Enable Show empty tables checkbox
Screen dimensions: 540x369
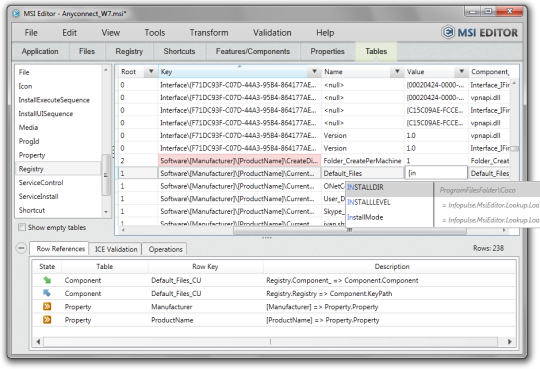point(22,227)
